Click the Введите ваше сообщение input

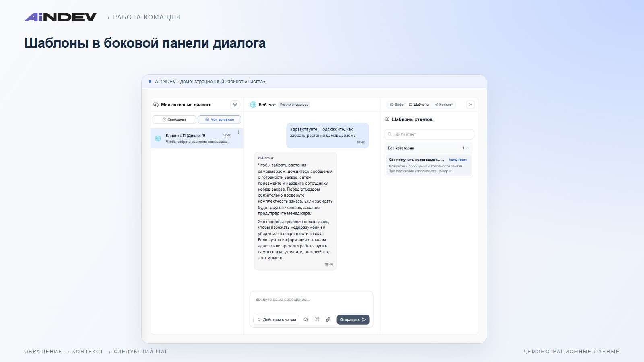pos(312,300)
